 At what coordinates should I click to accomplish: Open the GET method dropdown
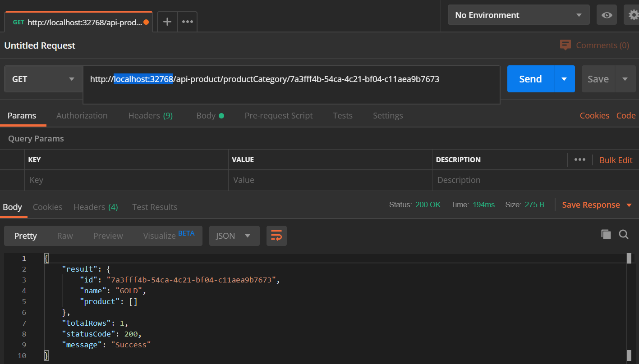coord(43,79)
